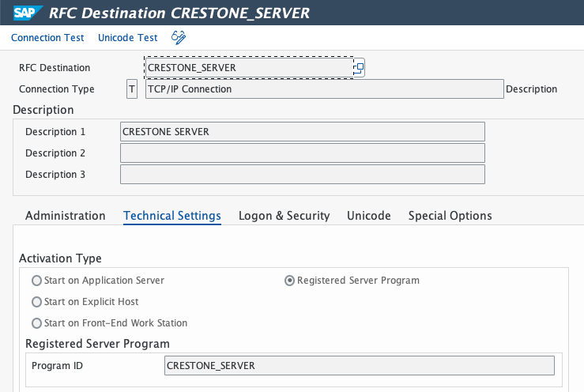Open value help beside RFC Destination field
The width and height of the screenshot is (584, 392).
coord(359,68)
